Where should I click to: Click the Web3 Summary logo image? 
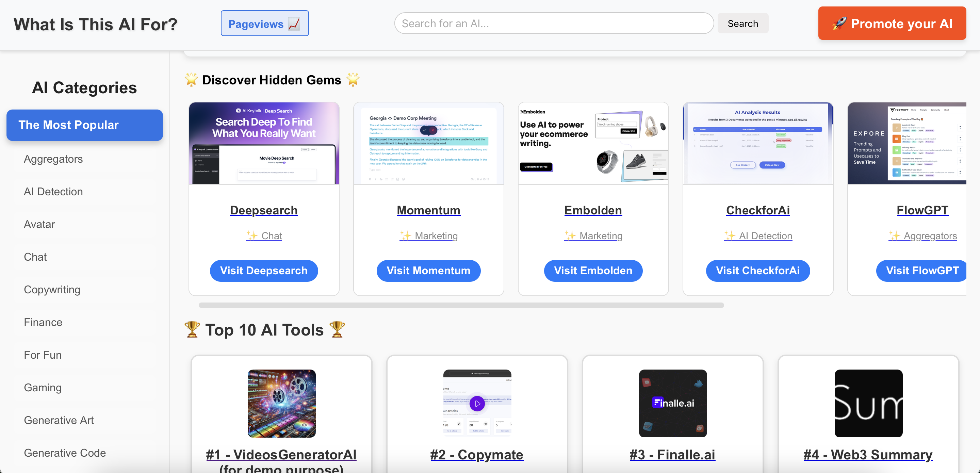tap(868, 403)
